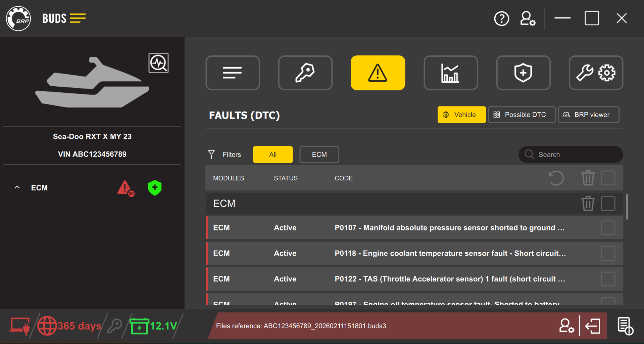Open the help question mark icon
Image resolution: width=644 pixels, height=344 pixels.
(x=501, y=18)
